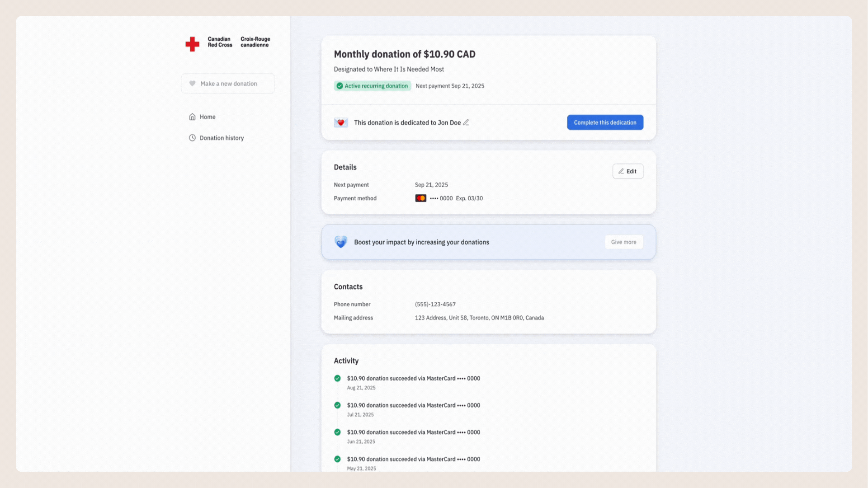Image resolution: width=868 pixels, height=488 pixels.
Task: Click the green check in Active recurring donation badge
Action: (x=340, y=86)
